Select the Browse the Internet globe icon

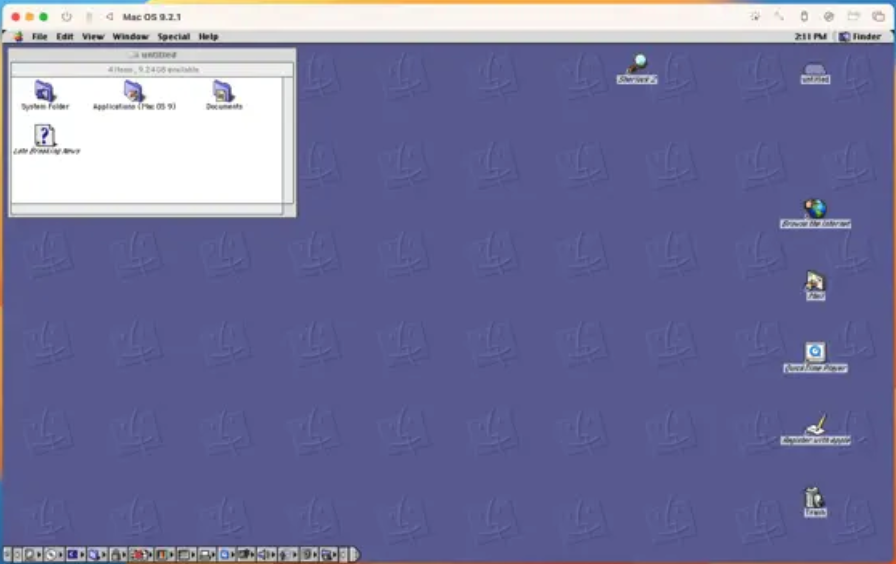(x=815, y=209)
